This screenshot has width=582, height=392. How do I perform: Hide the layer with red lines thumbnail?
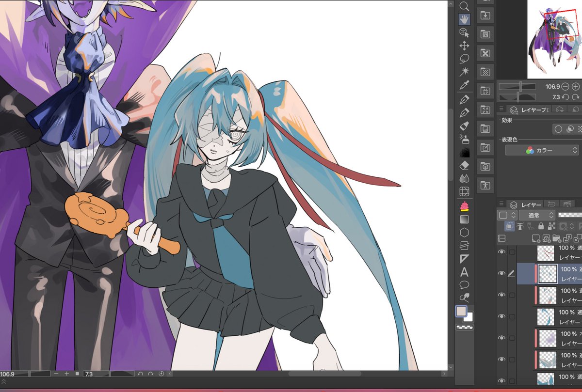tap(502, 252)
